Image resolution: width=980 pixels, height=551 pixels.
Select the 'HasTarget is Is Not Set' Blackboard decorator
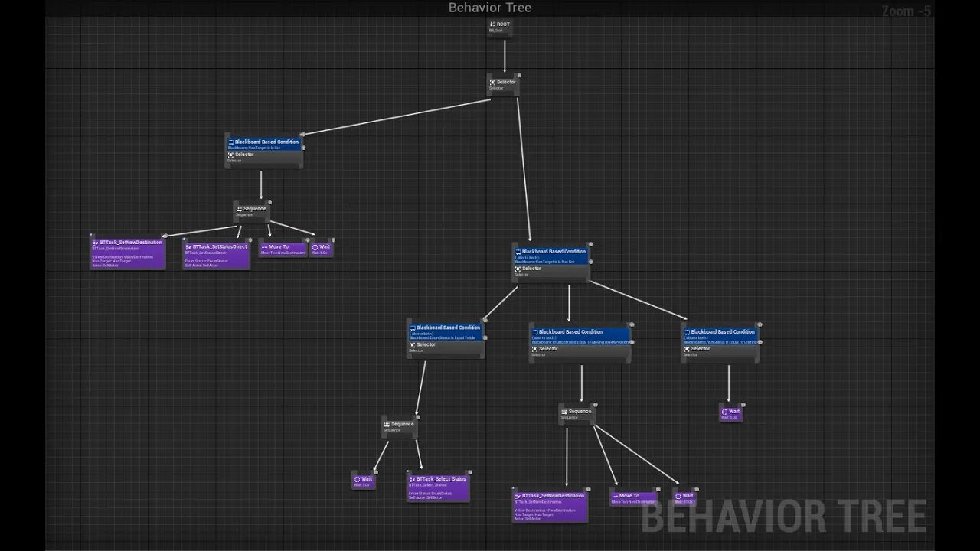(551, 256)
